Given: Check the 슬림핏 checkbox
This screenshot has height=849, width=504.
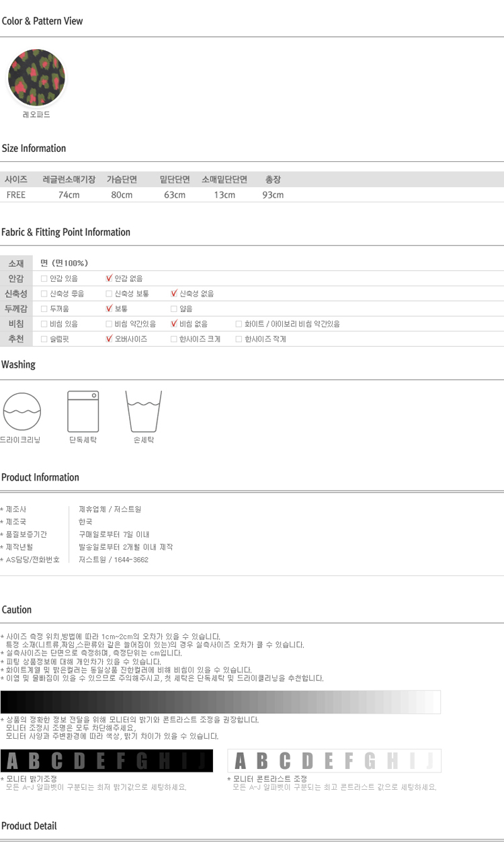Looking at the screenshot, I should click(44, 339).
